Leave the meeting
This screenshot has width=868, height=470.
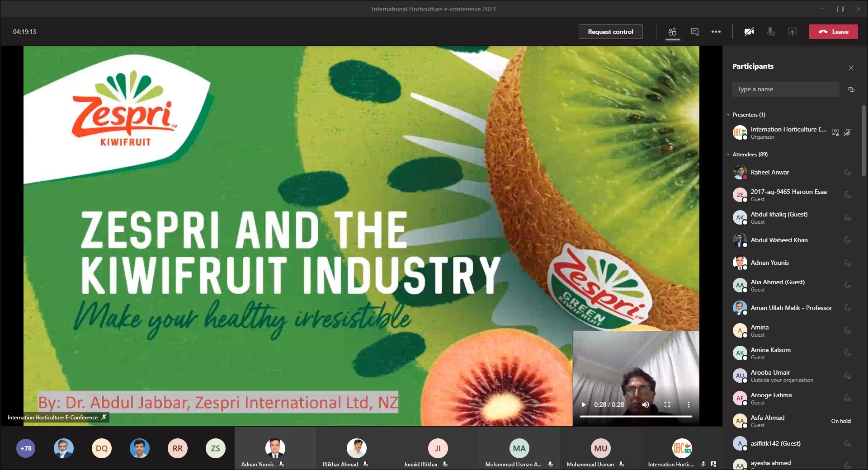(833, 32)
